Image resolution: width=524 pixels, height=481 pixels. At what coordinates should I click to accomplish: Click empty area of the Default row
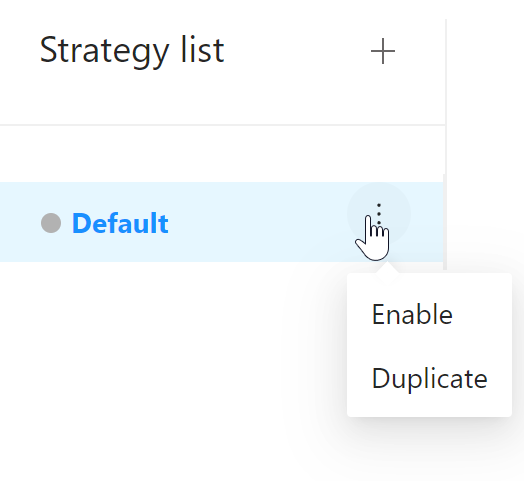pyautogui.click(x=257, y=222)
